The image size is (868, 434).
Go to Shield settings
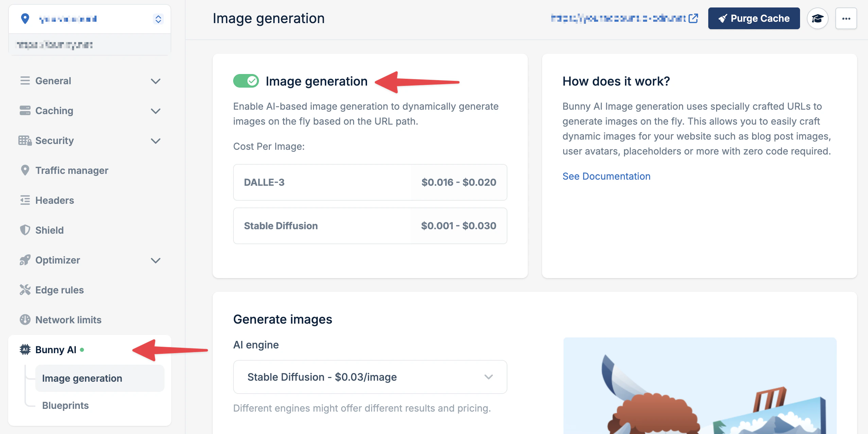pyautogui.click(x=90, y=230)
